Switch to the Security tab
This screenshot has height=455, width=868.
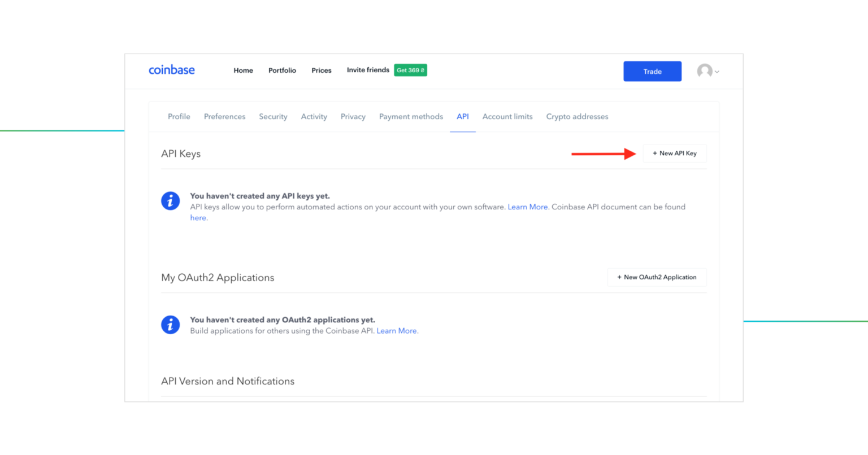273,116
